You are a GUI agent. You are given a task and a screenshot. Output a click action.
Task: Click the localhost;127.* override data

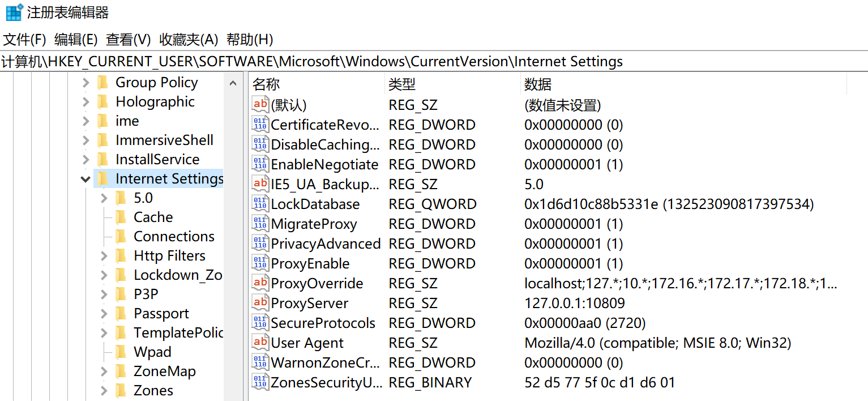tap(681, 283)
